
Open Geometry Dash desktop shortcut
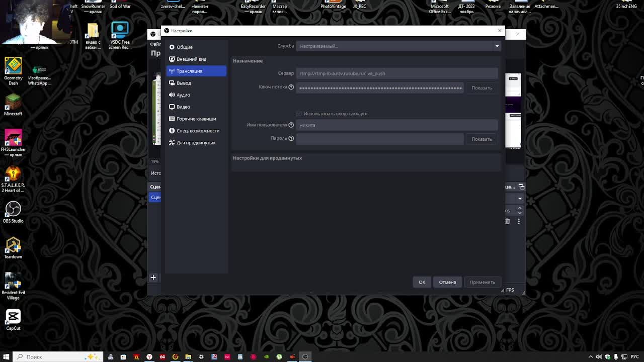point(13,71)
